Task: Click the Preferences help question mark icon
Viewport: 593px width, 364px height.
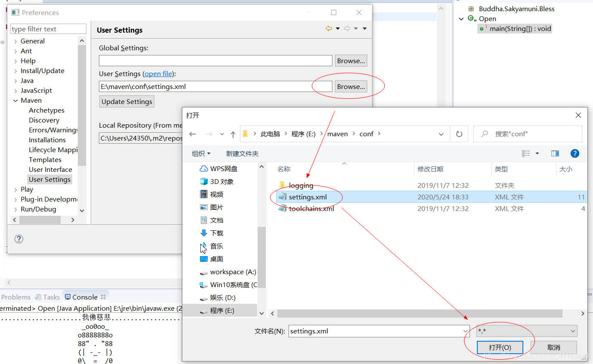Action: [x=19, y=239]
